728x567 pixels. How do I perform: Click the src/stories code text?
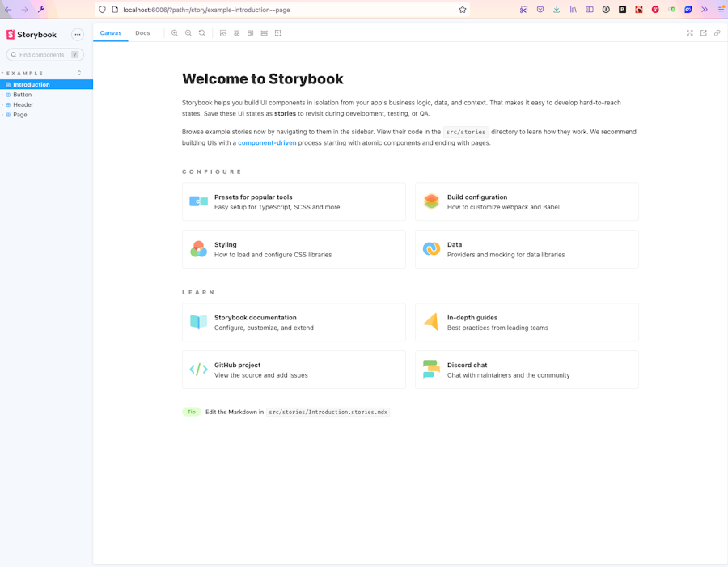point(466,133)
